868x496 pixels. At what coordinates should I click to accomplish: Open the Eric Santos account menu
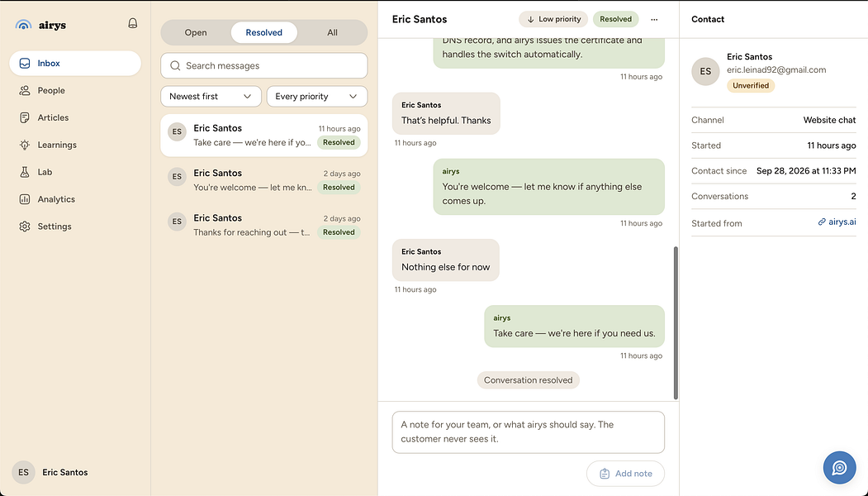tap(75, 473)
